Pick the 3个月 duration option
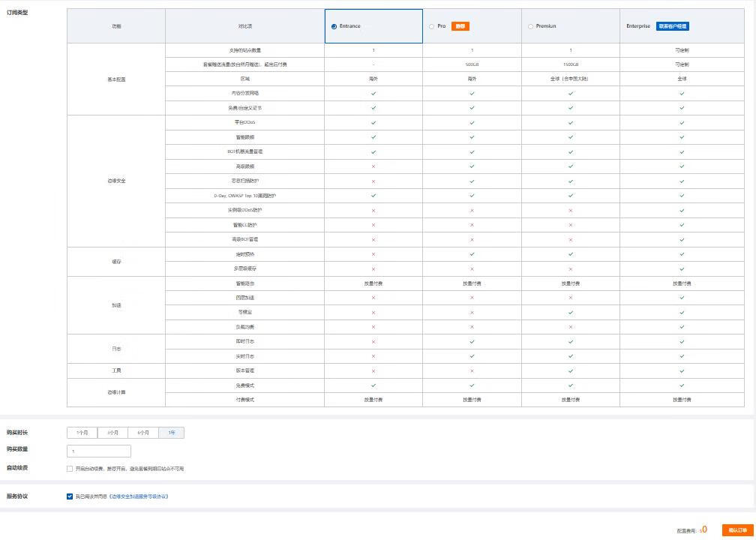 [x=112, y=433]
